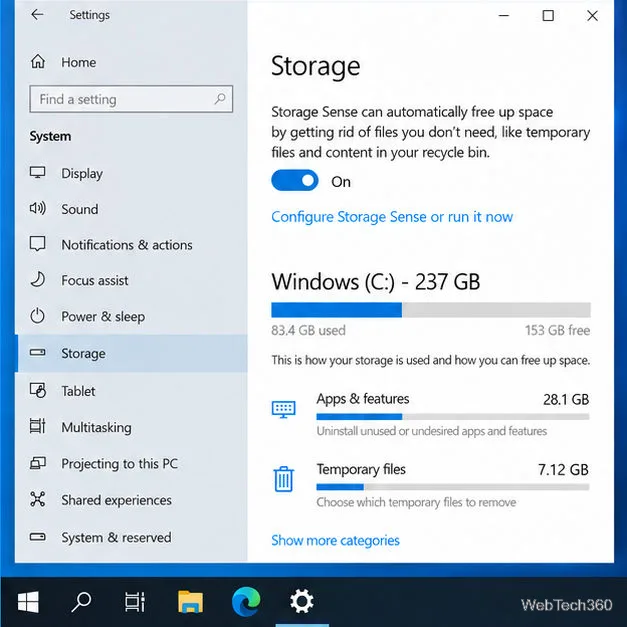Click the Home house icon

click(x=38, y=62)
